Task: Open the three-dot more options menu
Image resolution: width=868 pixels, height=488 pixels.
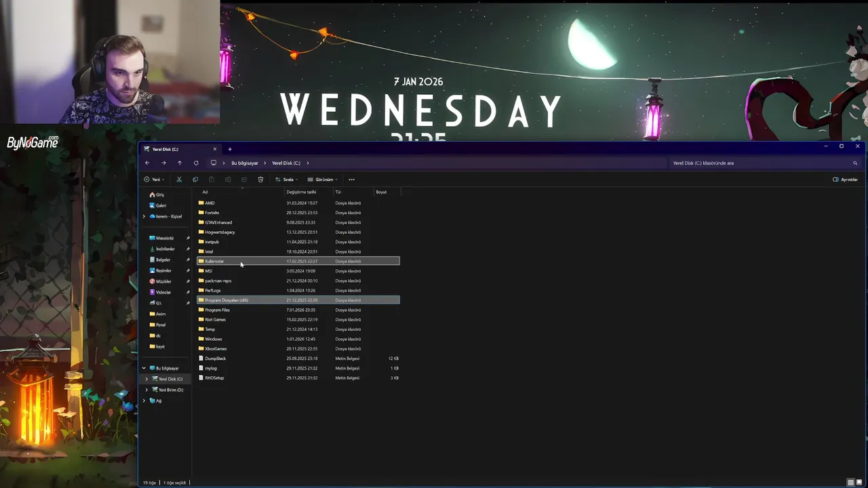Action: pyautogui.click(x=351, y=180)
